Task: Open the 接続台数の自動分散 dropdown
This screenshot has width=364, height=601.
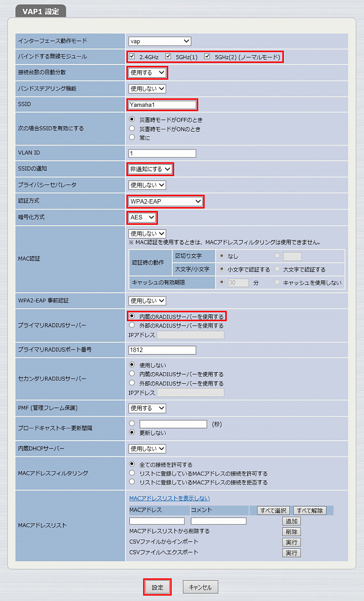Action: [147, 73]
